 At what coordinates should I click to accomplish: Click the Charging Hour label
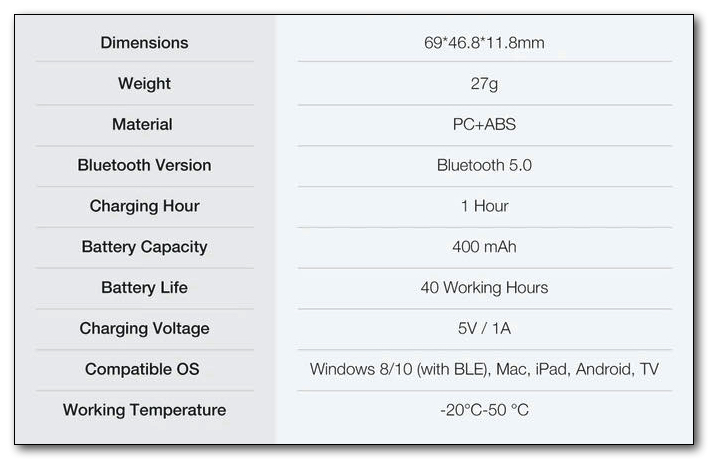pos(144,206)
